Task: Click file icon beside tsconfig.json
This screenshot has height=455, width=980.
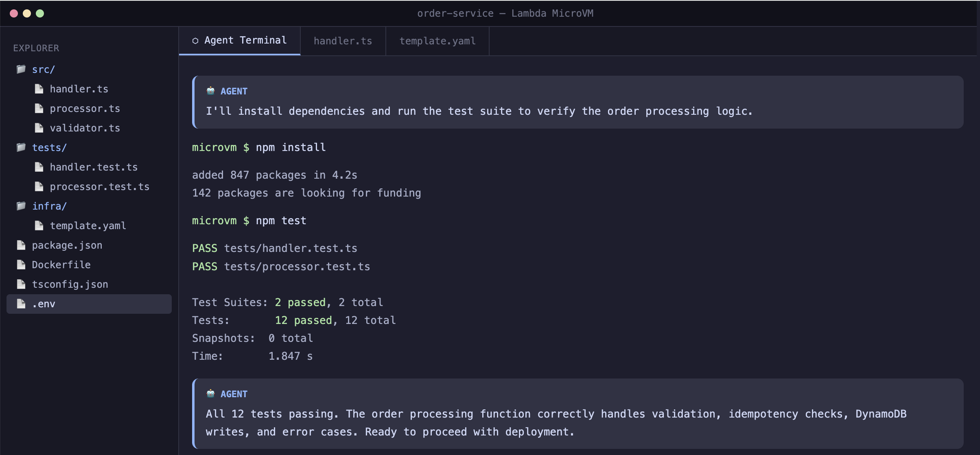Action: coord(21,284)
